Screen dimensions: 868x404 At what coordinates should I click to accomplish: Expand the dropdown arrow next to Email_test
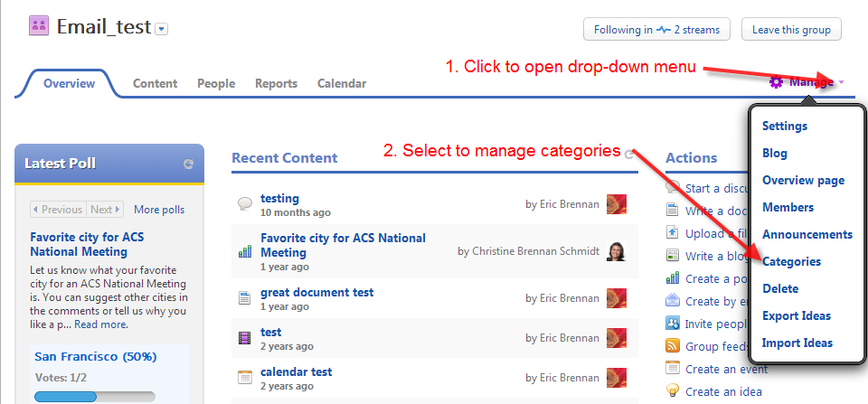tap(162, 29)
